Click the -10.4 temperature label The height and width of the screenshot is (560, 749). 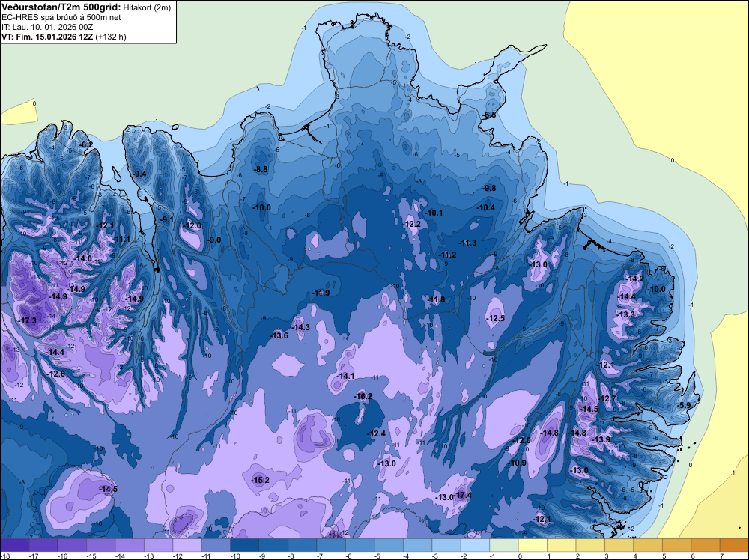tap(486, 207)
